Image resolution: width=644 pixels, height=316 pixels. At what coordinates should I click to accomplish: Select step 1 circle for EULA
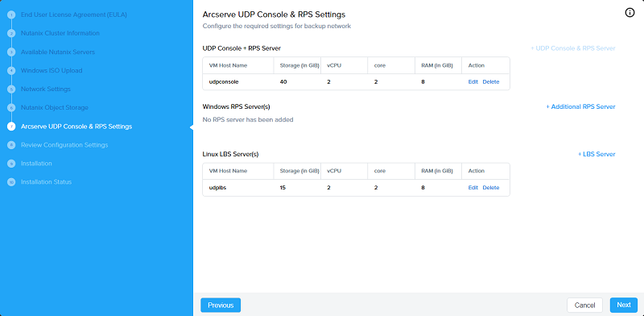[x=11, y=15]
